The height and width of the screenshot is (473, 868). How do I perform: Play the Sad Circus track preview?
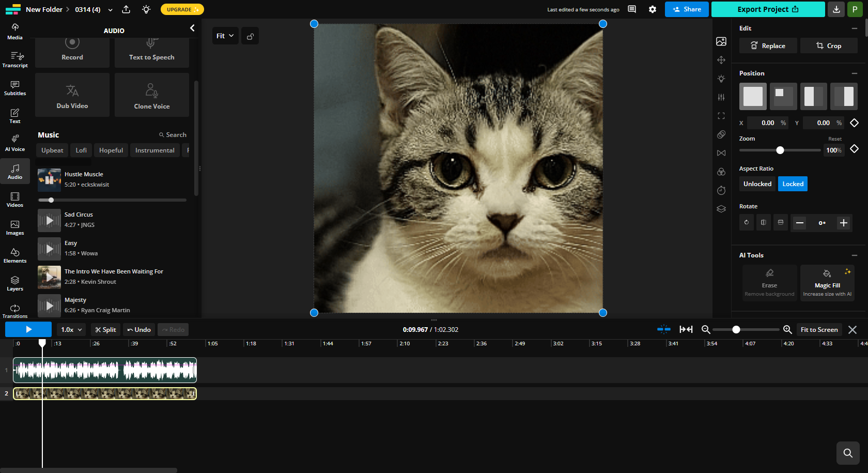pos(49,220)
